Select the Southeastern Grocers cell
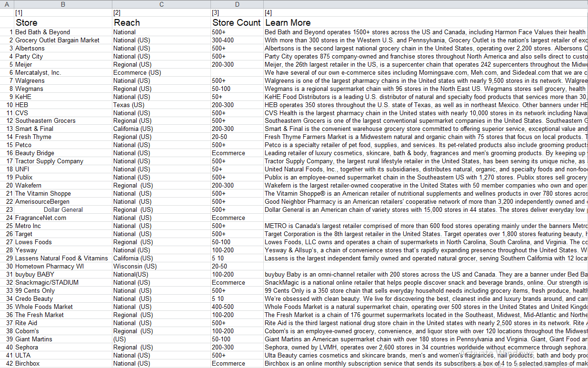 coord(63,121)
